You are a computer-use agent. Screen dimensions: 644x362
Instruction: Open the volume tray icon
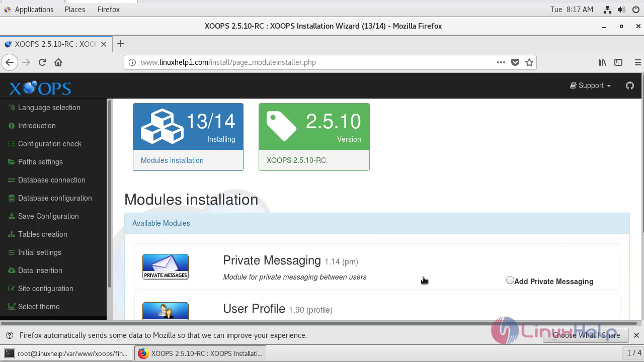621,10
